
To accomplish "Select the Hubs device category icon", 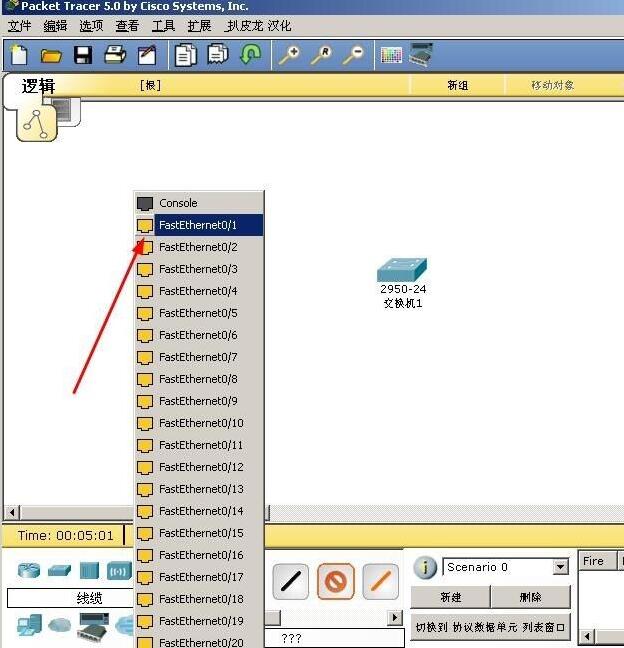I will pos(89,570).
